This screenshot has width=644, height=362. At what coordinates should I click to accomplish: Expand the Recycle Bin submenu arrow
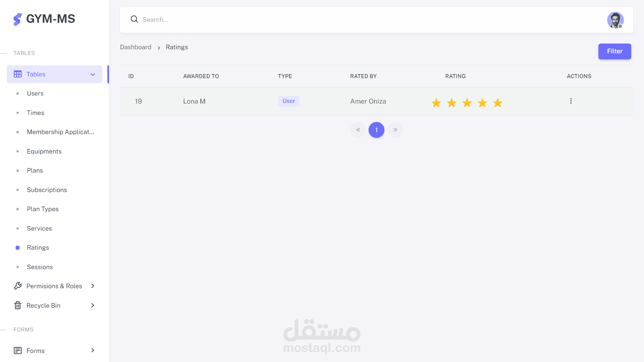pos(93,305)
